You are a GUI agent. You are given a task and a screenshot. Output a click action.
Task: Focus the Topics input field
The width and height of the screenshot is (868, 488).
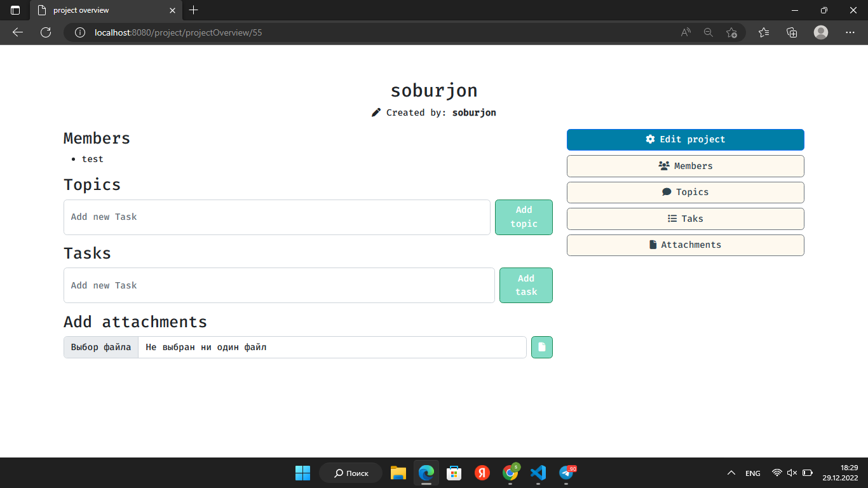point(277,217)
